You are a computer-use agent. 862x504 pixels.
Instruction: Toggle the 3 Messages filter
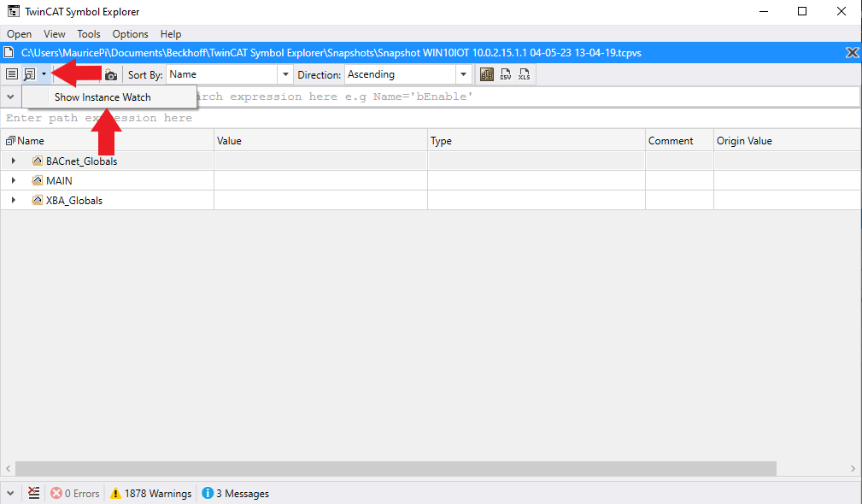pyautogui.click(x=235, y=493)
